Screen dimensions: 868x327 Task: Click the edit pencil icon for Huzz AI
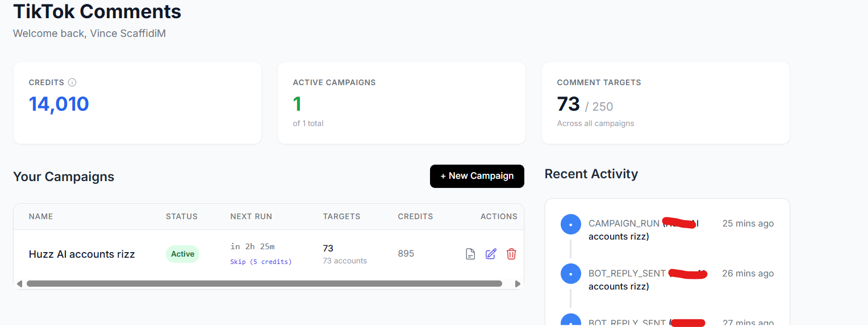pos(491,254)
